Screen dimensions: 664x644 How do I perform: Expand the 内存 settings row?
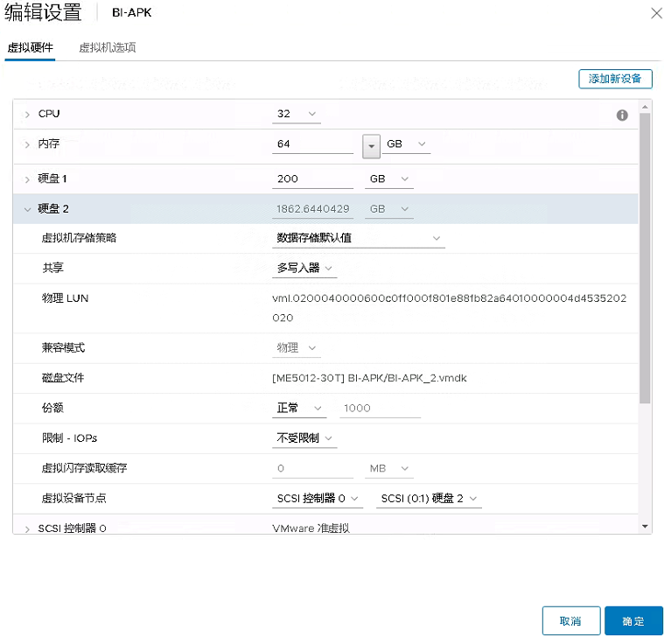pyautogui.click(x=28, y=144)
